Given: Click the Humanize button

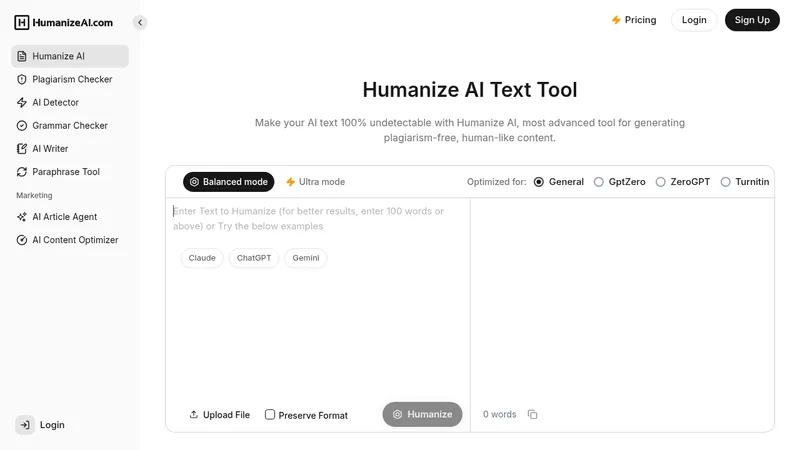Looking at the screenshot, I should 422,414.
